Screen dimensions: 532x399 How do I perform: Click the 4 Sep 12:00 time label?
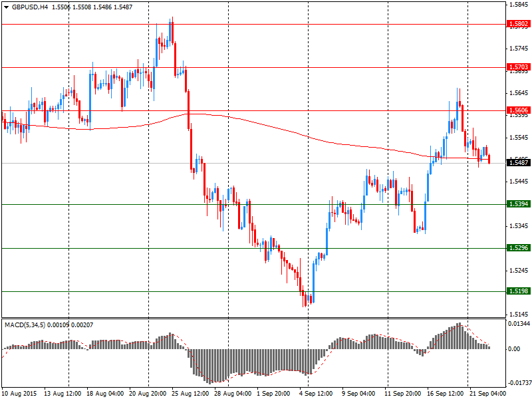(316, 394)
